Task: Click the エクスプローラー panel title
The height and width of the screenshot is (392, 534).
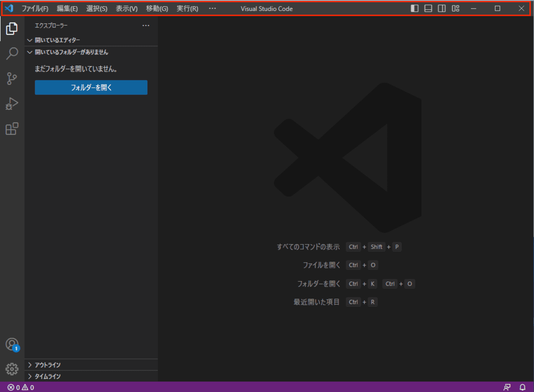Action: click(51, 25)
